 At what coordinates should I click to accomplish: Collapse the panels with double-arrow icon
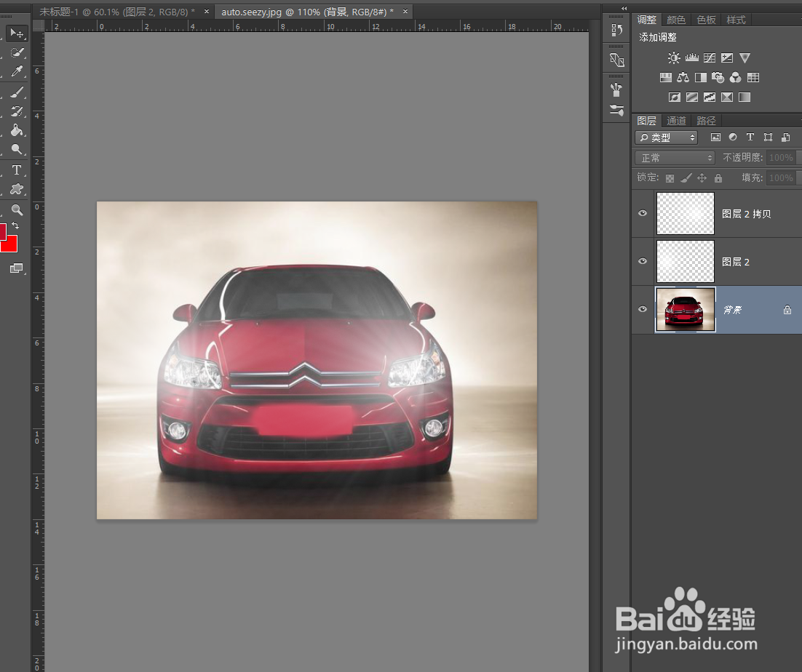point(624,8)
